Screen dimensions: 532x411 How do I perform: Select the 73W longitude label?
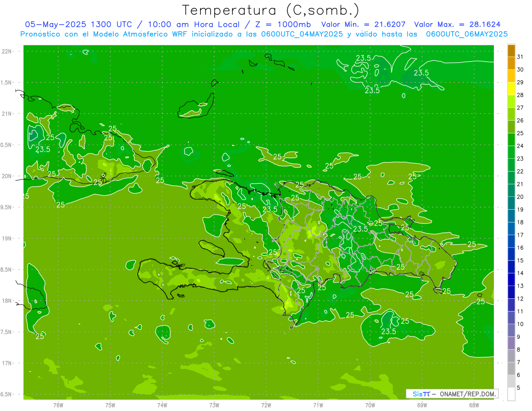click(214, 405)
